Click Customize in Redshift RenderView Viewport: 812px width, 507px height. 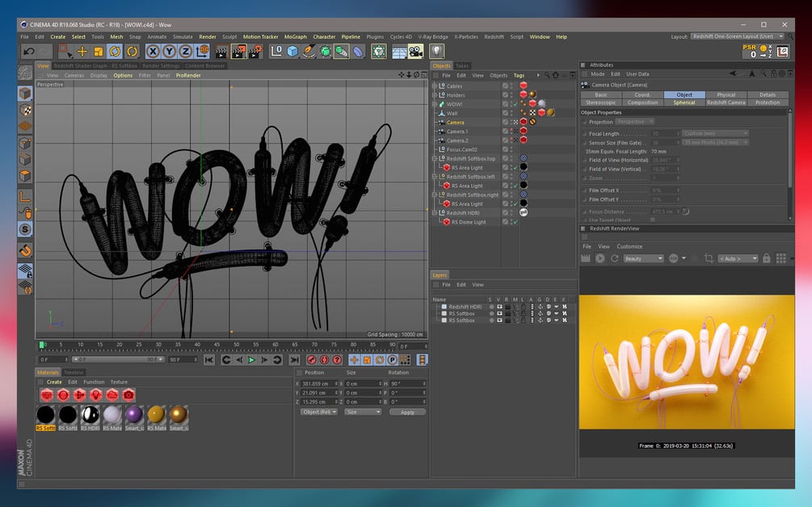629,246
